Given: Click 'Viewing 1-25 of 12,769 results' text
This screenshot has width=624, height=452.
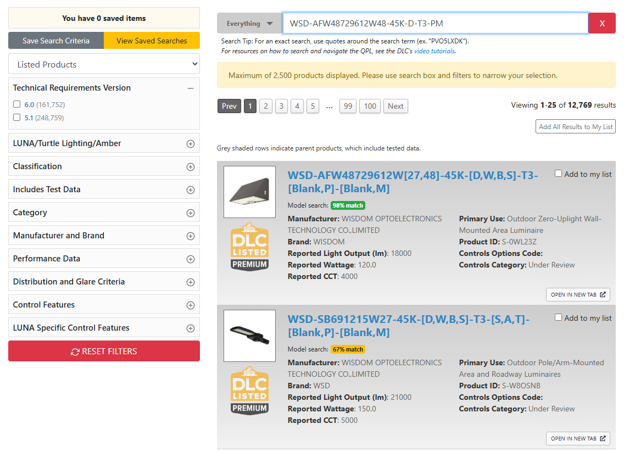Looking at the screenshot, I should point(563,105).
